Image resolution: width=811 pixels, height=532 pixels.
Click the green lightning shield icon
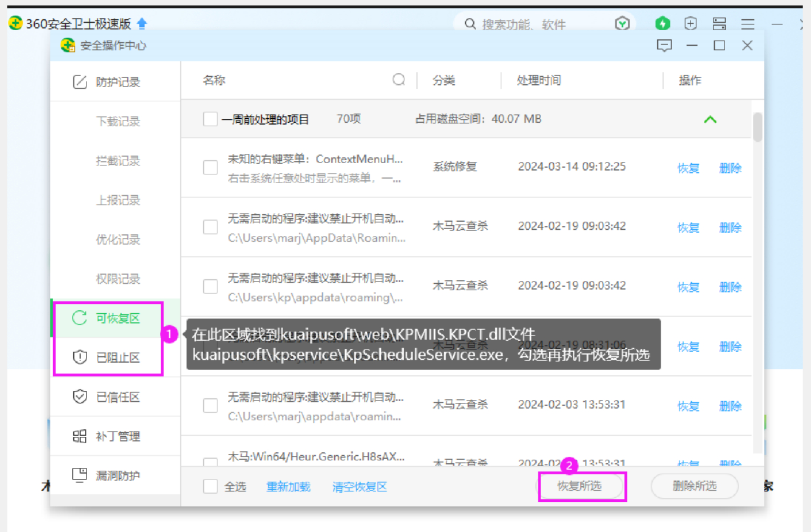coord(662,24)
